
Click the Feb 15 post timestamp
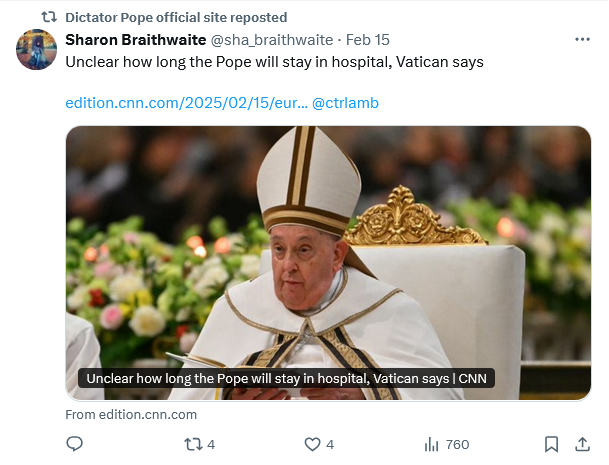(368, 39)
